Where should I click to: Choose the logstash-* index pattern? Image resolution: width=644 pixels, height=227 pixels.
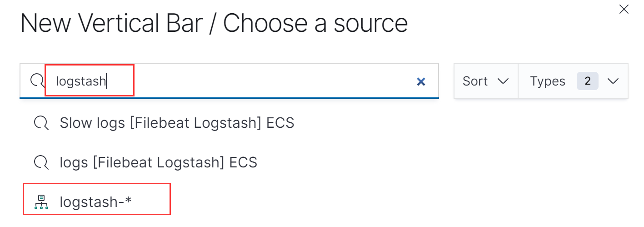[96, 202]
